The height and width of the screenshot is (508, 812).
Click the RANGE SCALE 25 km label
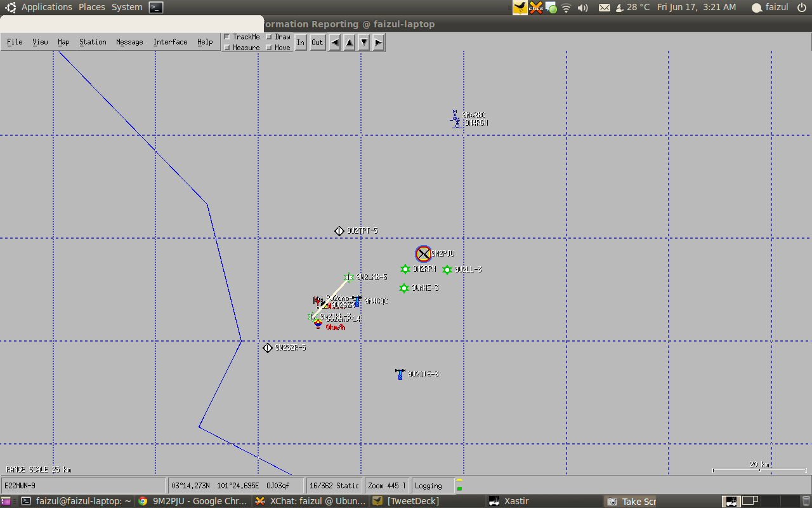click(39, 470)
